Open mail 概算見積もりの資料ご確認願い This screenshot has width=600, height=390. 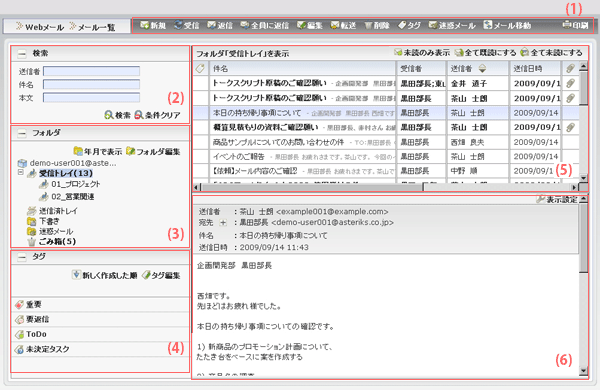click(x=266, y=127)
